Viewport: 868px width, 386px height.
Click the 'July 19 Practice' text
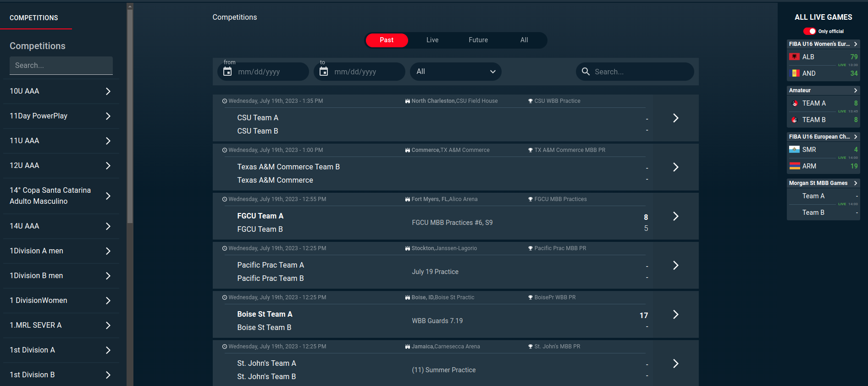435,272
